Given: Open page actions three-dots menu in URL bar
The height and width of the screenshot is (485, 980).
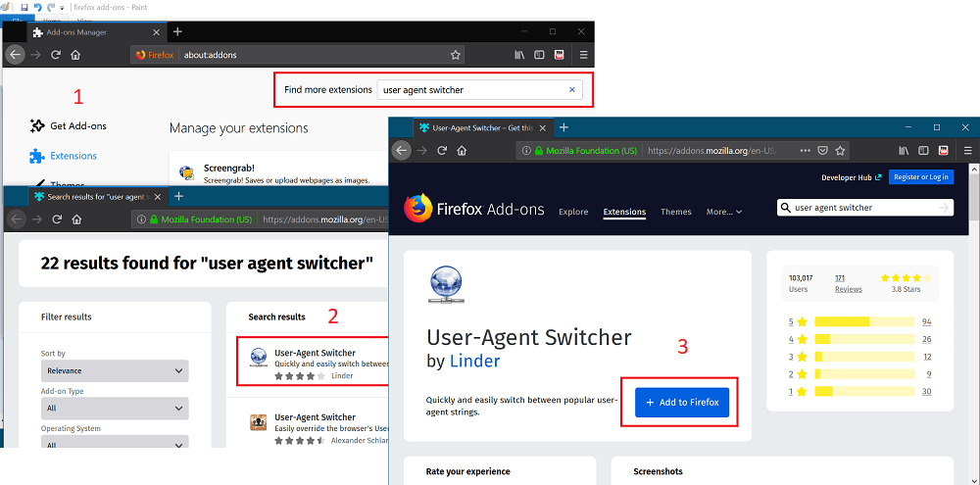Looking at the screenshot, I should [805, 150].
